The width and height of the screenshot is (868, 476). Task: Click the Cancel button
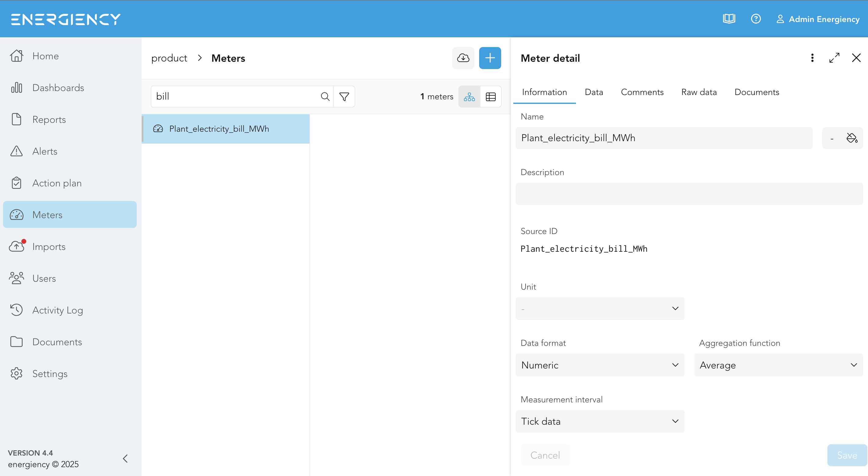[x=545, y=455]
